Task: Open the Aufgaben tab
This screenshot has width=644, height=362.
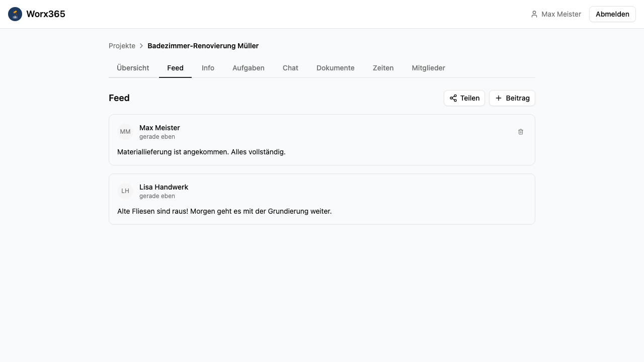Action: [248, 68]
